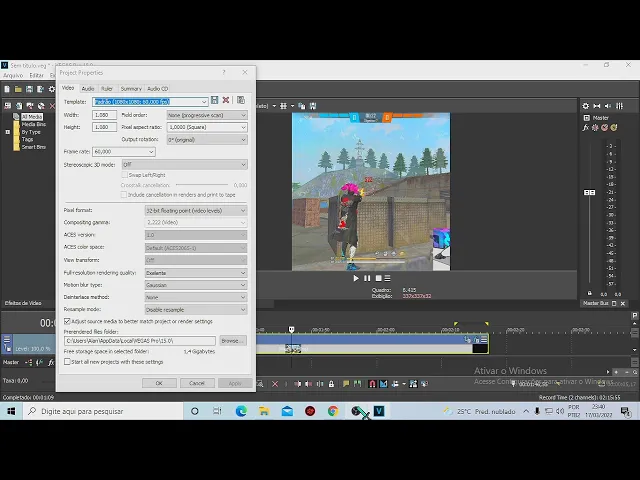The width and height of the screenshot is (640, 480).
Task: Open the Chrome icon on the taskbar
Action: click(x=333, y=411)
